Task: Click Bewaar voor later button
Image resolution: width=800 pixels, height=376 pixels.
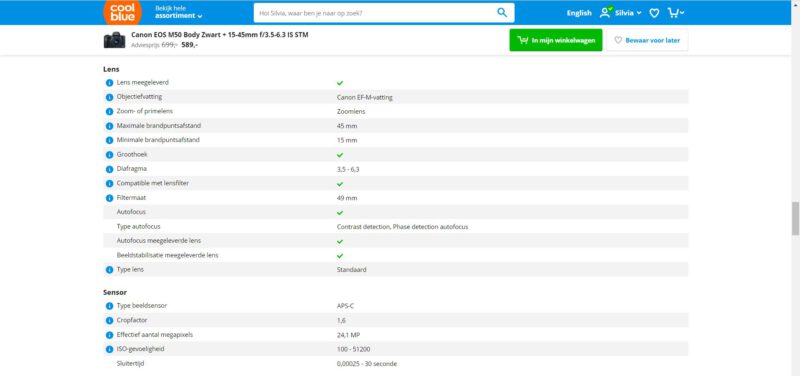Action: (x=647, y=40)
